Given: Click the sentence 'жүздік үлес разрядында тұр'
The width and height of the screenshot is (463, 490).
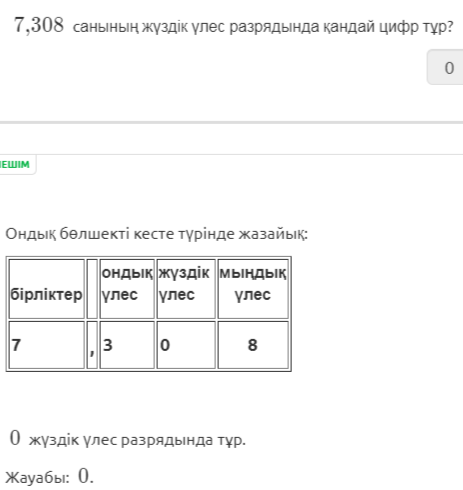Looking at the screenshot, I should pos(137,440).
